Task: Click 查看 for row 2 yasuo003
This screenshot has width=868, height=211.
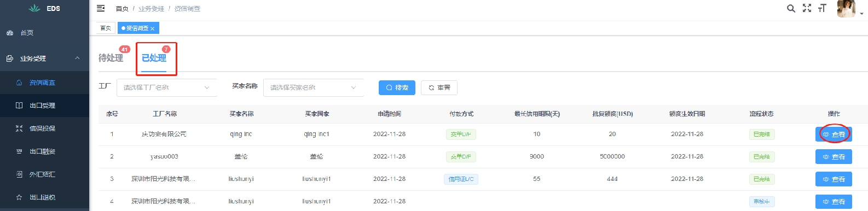Action: 834,157
